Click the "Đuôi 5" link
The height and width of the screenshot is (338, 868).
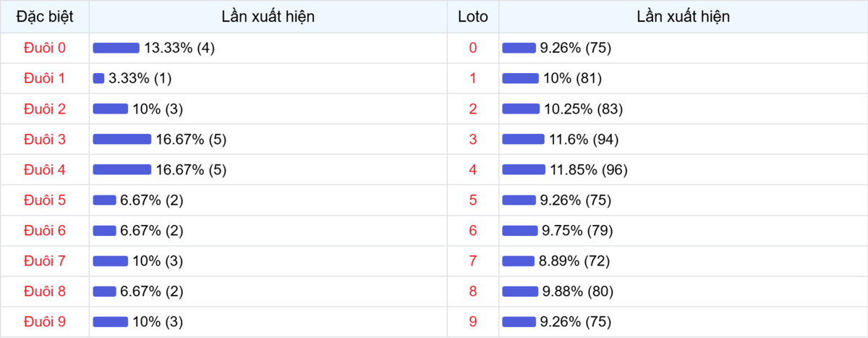click(x=45, y=200)
